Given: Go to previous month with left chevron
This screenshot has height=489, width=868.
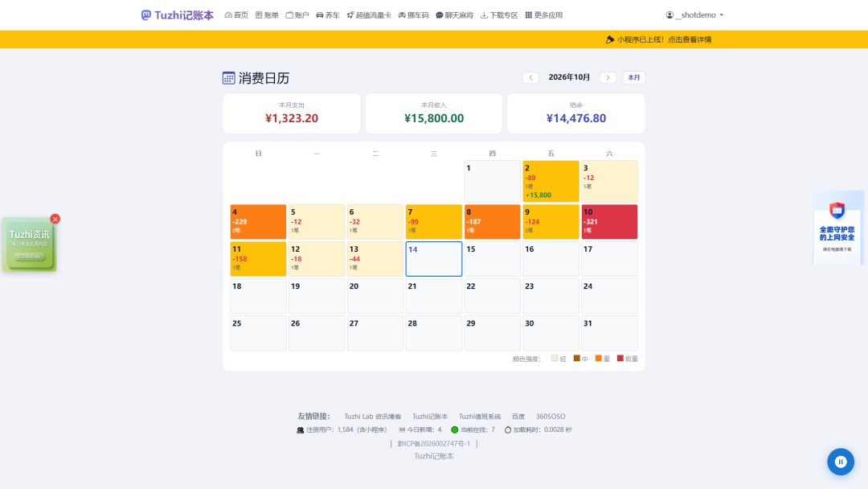Looking at the screenshot, I should tap(530, 77).
